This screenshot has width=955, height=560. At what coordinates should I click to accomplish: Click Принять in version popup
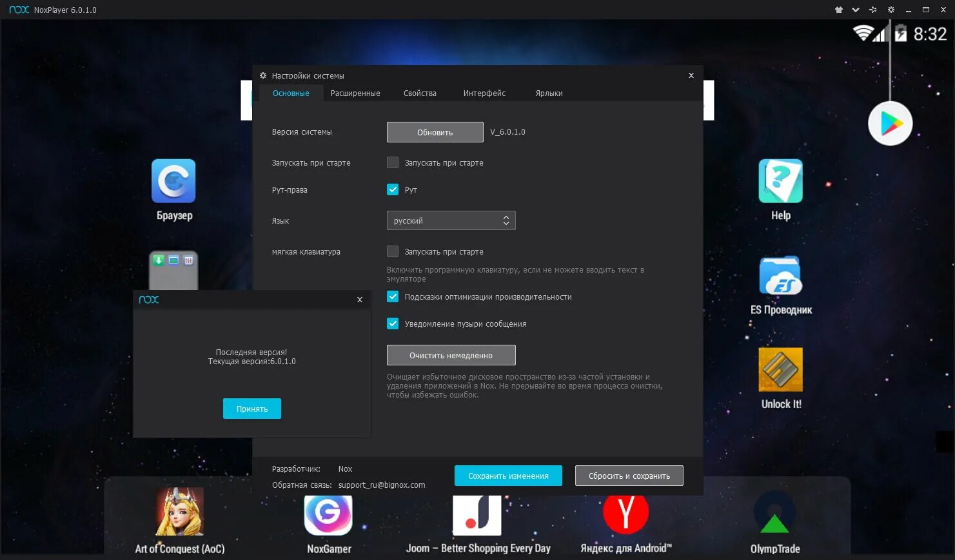(252, 409)
